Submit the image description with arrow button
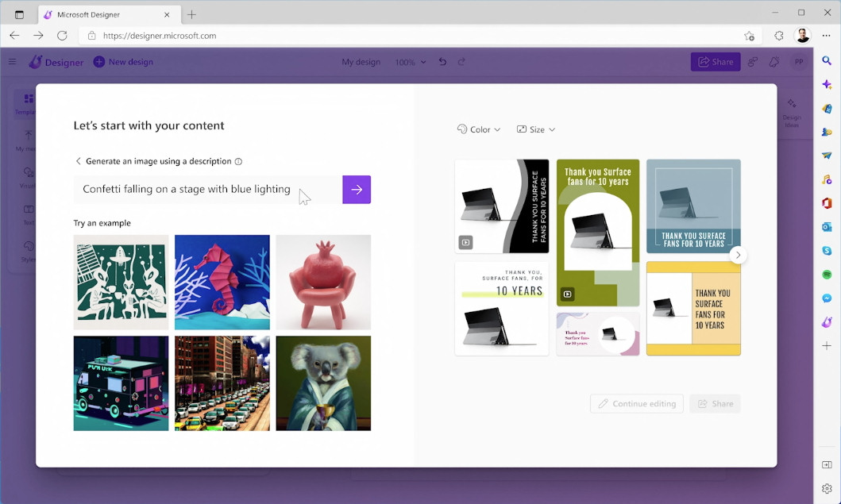Screen dimensions: 841x504 pyautogui.click(x=357, y=189)
